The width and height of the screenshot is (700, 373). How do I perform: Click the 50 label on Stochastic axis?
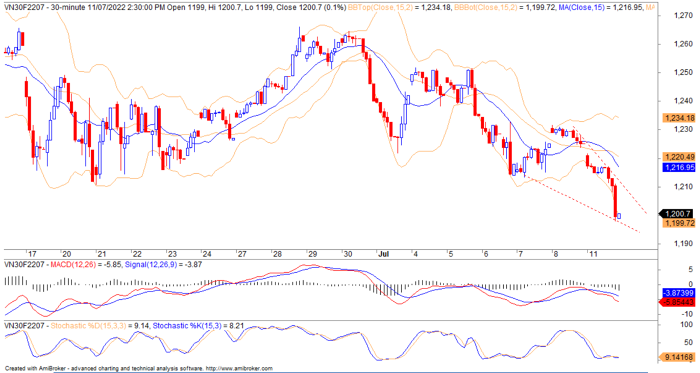pyautogui.click(x=689, y=343)
